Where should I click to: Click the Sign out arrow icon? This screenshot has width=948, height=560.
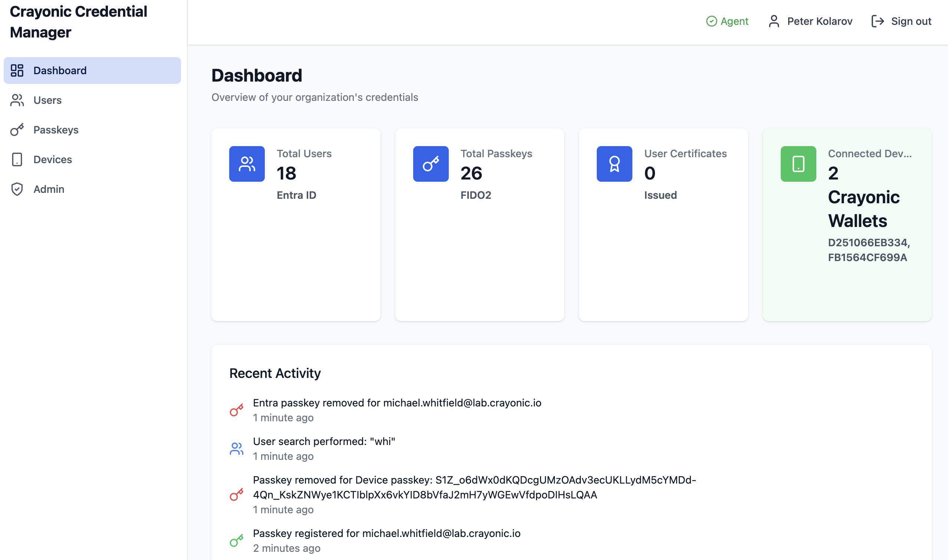click(x=878, y=21)
